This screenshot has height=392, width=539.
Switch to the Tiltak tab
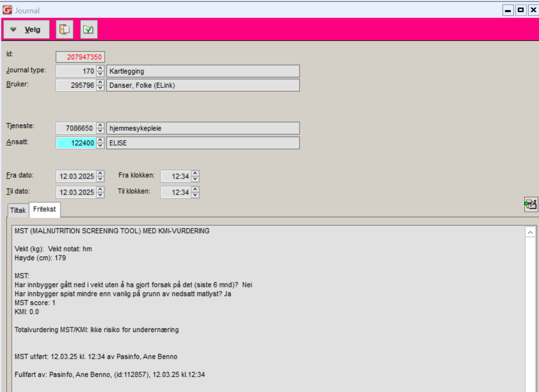(18, 210)
